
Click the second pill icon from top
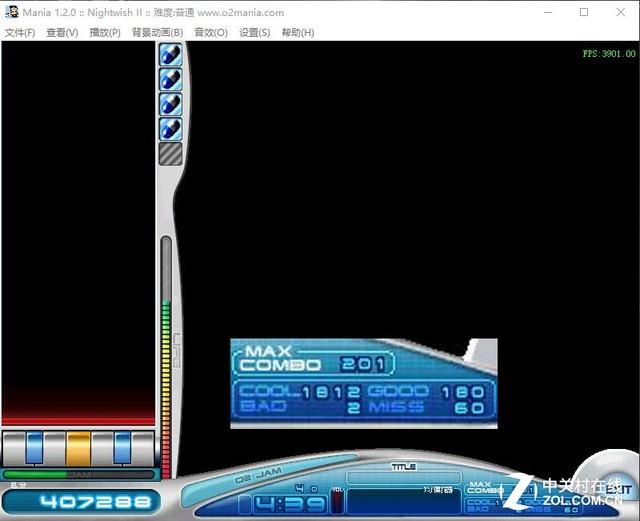pos(170,80)
